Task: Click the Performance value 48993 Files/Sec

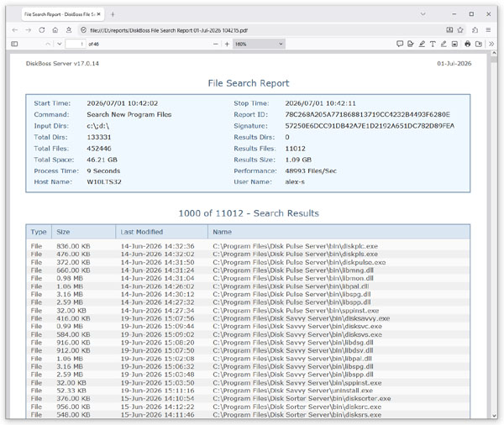Action: click(x=311, y=171)
